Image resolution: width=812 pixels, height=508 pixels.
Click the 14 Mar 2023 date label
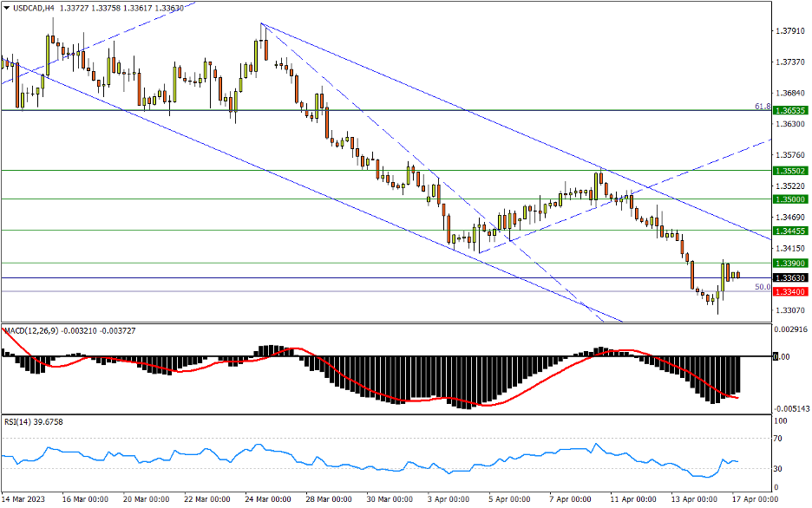[26, 500]
